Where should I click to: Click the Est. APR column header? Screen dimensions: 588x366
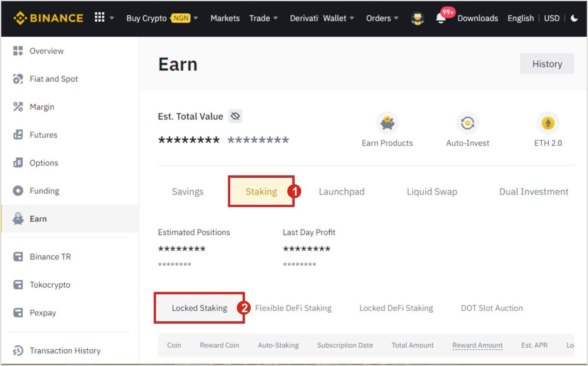534,345
